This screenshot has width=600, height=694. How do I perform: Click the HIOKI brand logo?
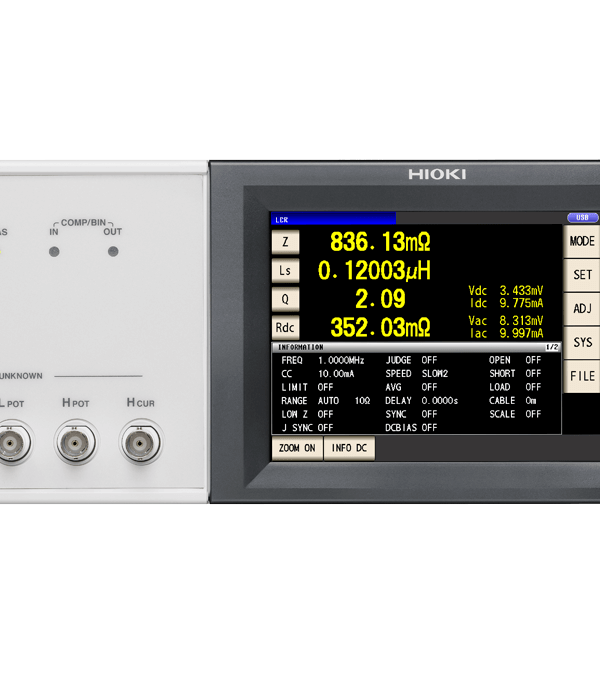(437, 174)
